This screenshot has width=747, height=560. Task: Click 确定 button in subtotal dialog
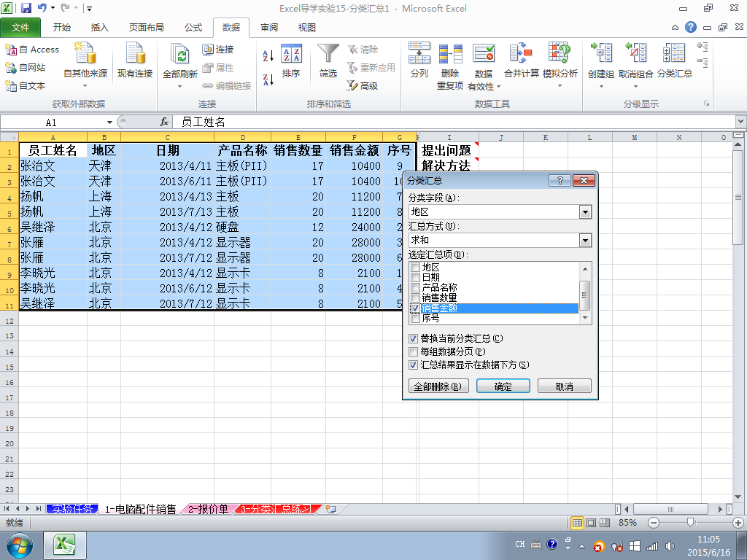503,386
